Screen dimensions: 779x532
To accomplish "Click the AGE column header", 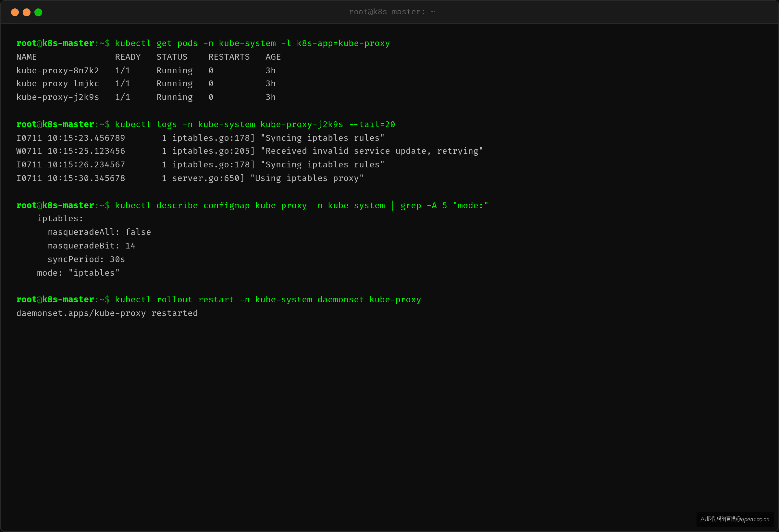I will pos(273,57).
